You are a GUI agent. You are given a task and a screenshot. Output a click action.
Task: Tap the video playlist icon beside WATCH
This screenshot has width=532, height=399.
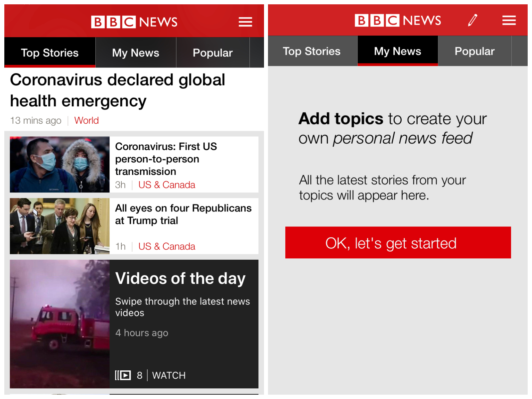tap(123, 375)
